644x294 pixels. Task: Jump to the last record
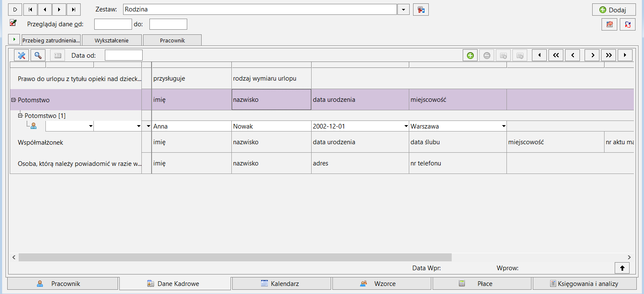[x=73, y=9]
